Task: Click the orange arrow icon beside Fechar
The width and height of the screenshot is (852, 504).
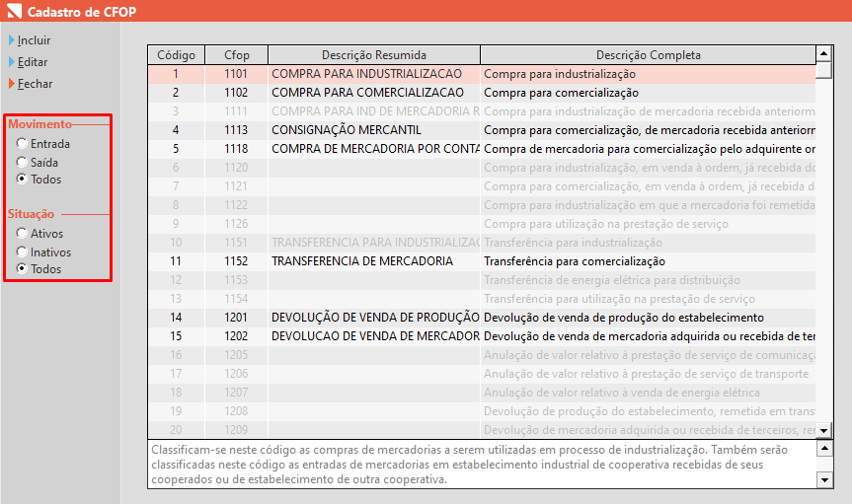Action: pos(12,84)
